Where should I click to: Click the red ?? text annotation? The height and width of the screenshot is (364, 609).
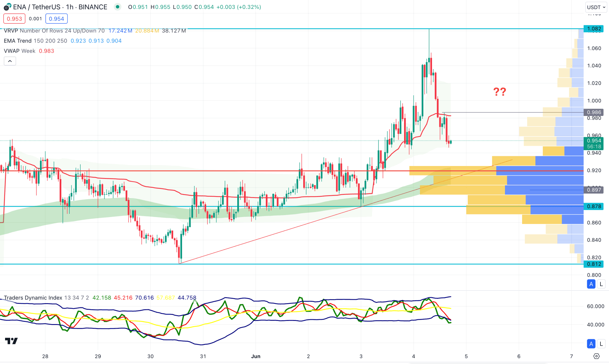500,92
